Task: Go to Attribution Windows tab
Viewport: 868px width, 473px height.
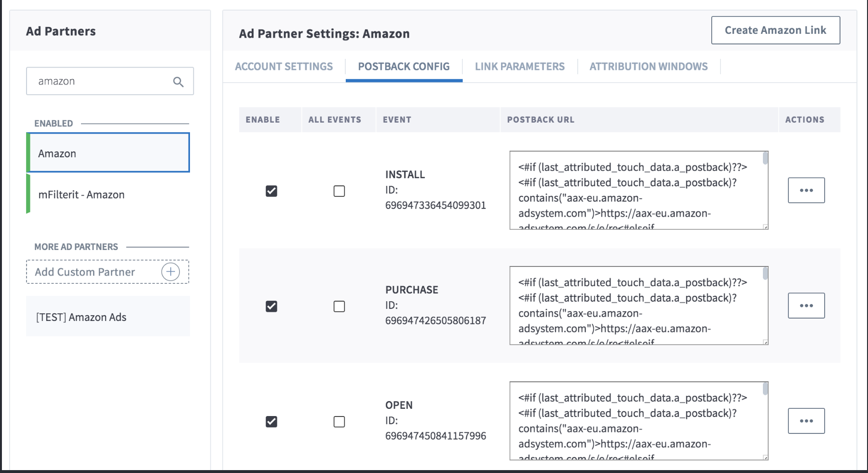Action: click(x=648, y=67)
